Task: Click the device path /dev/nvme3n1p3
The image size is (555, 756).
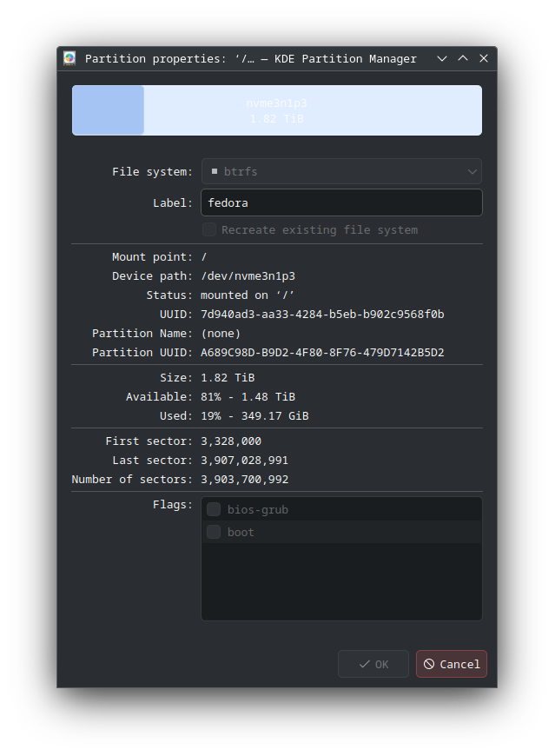Action: (248, 276)
